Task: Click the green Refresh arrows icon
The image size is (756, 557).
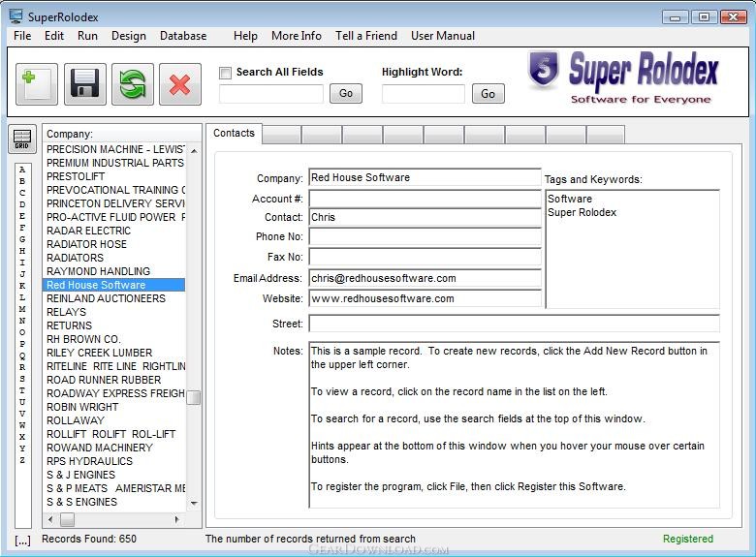Action: pyautogui.click(x=133, y=84)
